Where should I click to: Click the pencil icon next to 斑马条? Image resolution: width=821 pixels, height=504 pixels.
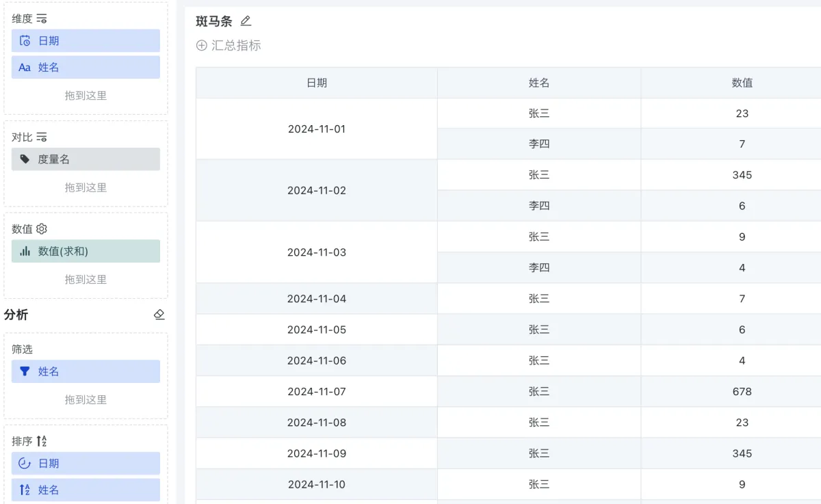click(x=246, y=21)
